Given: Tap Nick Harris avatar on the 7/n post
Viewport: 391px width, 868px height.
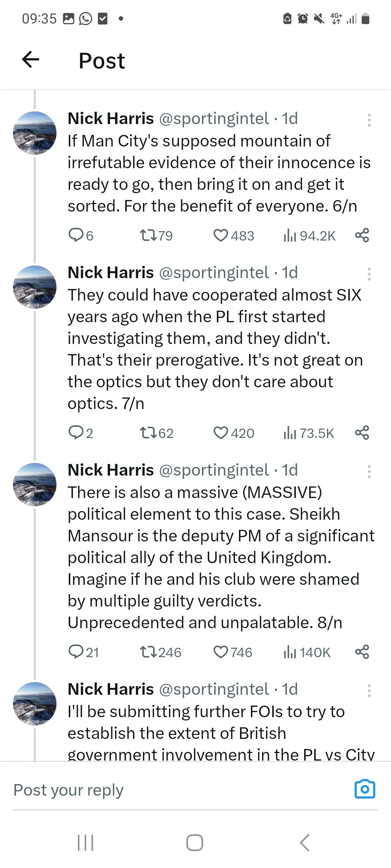Looking at the screenshot, I should point(35,287).
